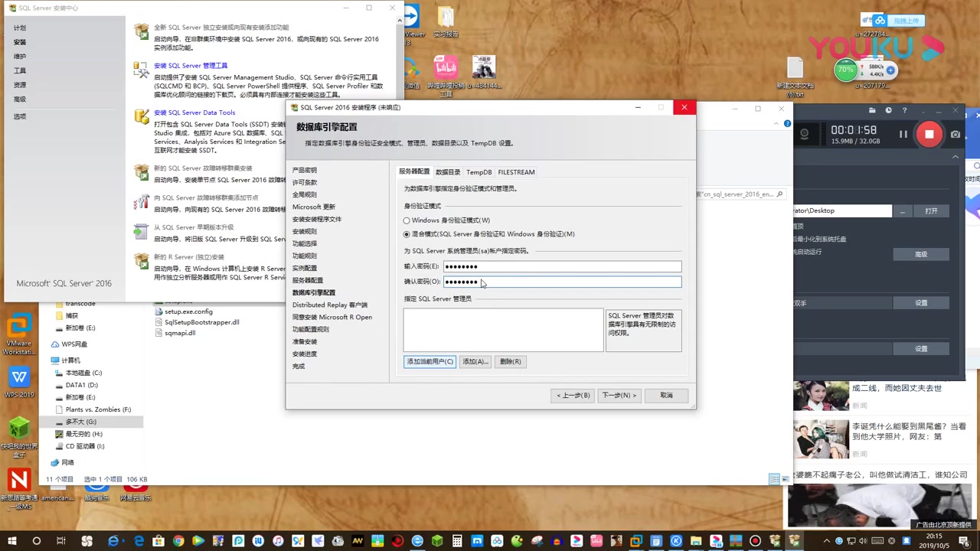
Task: Click the upgrade from earlier SQL Server icon
Action: click(142, 231)
